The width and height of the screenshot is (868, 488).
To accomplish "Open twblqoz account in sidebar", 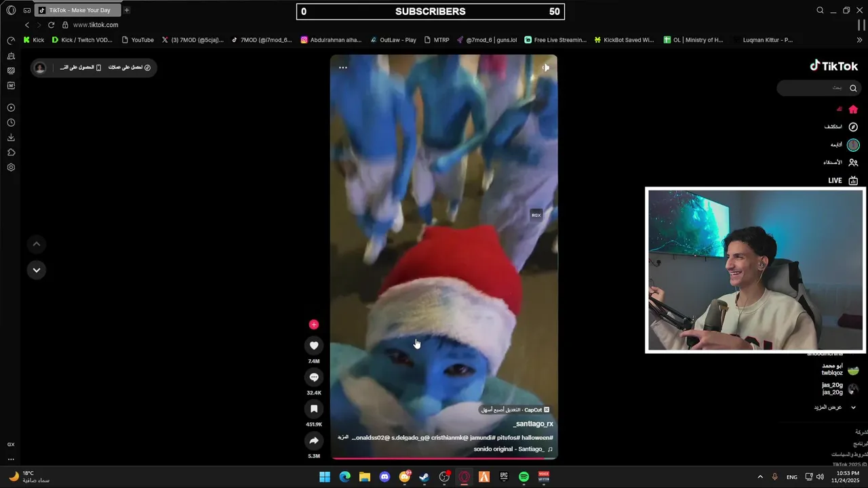I will tap(840, 369).
